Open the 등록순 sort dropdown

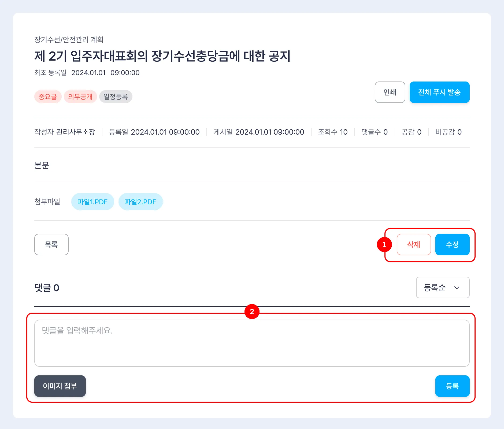(442, 287)
